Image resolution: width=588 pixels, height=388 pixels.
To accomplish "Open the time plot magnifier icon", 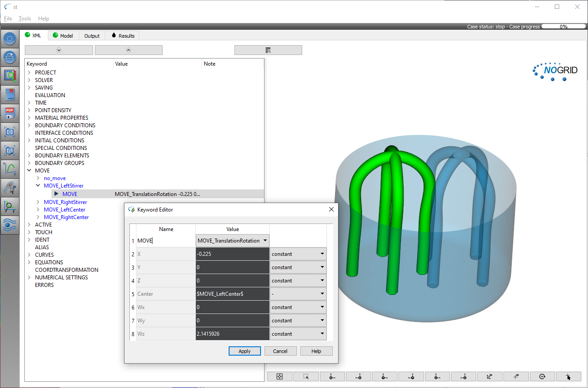I will pyautogui.click(x=10, y=206).
